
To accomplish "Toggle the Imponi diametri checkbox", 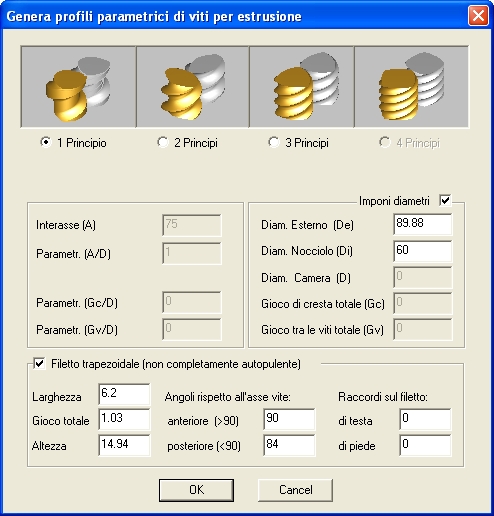I will pyautogui.click(x=445, y=200).
